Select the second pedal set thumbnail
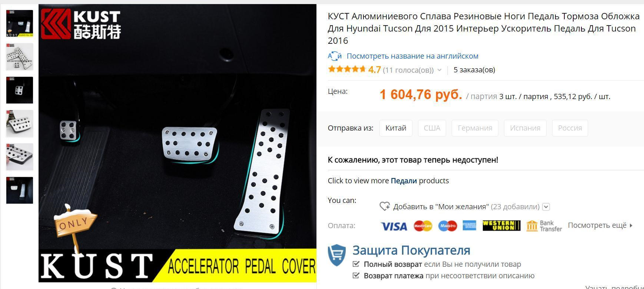The width and height of the screenshot is (644, 289). 20,57
